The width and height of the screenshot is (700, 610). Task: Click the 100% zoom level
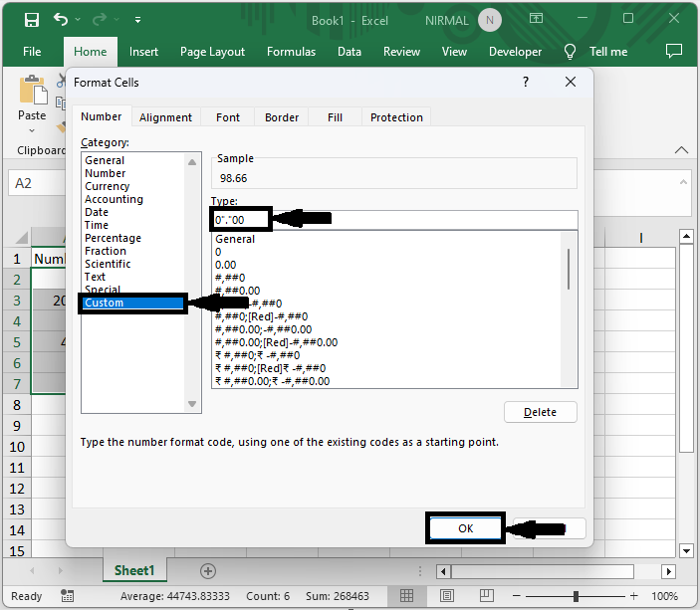point(664,596)
